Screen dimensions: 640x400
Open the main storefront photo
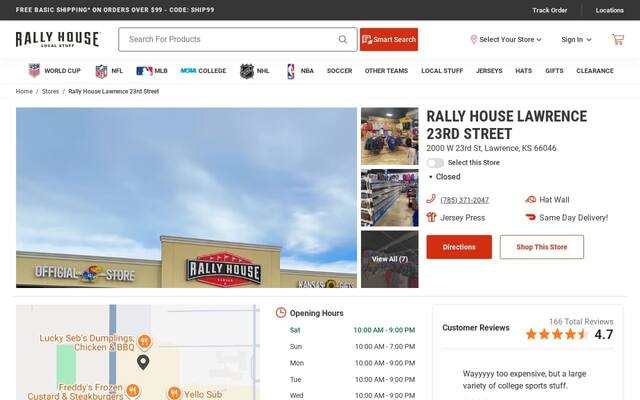(186, 198)
